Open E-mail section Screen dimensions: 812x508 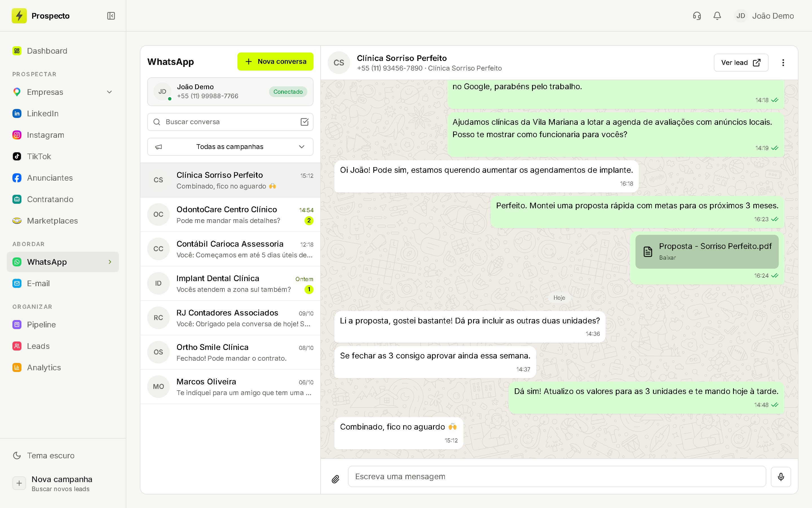[63, 284]
